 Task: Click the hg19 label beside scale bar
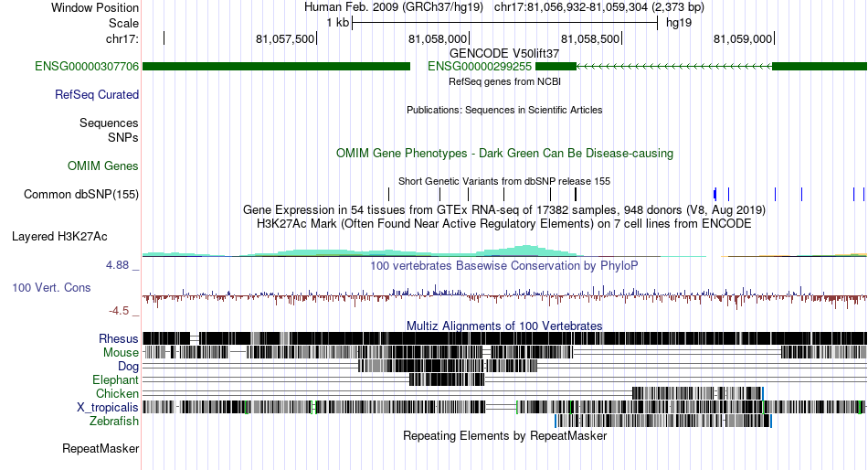679,23
